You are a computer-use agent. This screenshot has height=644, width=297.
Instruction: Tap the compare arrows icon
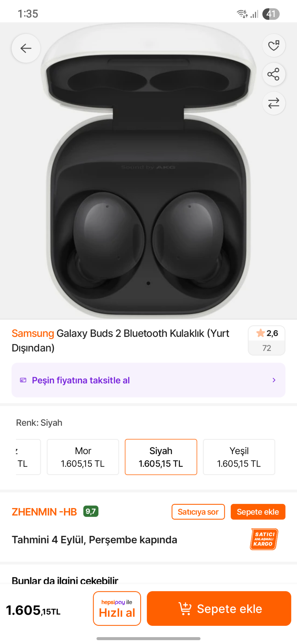(273, 103)
